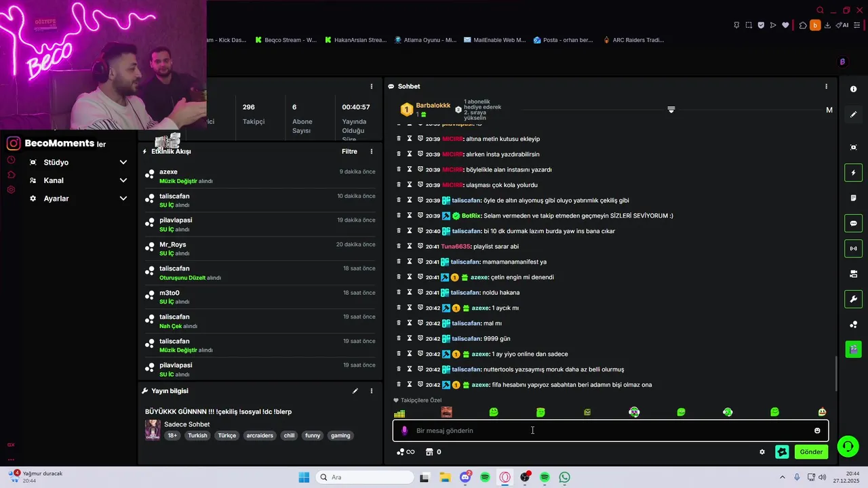The width and height of the screenshot is (868, 488).
Task: Click the gaming stream tag
Action: (340, 436)
